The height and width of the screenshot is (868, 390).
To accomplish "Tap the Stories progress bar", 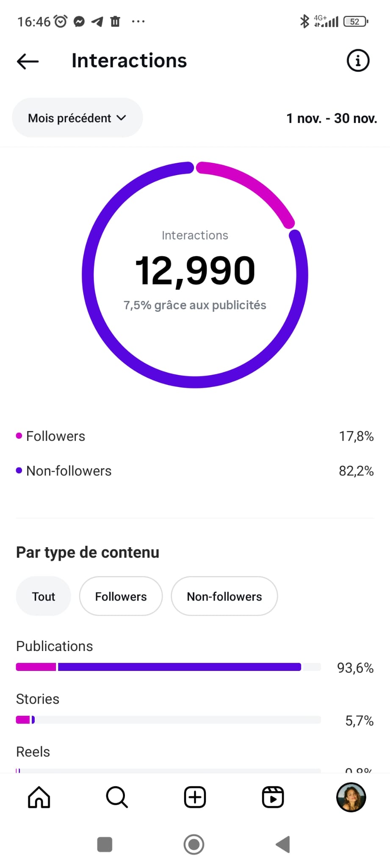I will click(168, 720).
